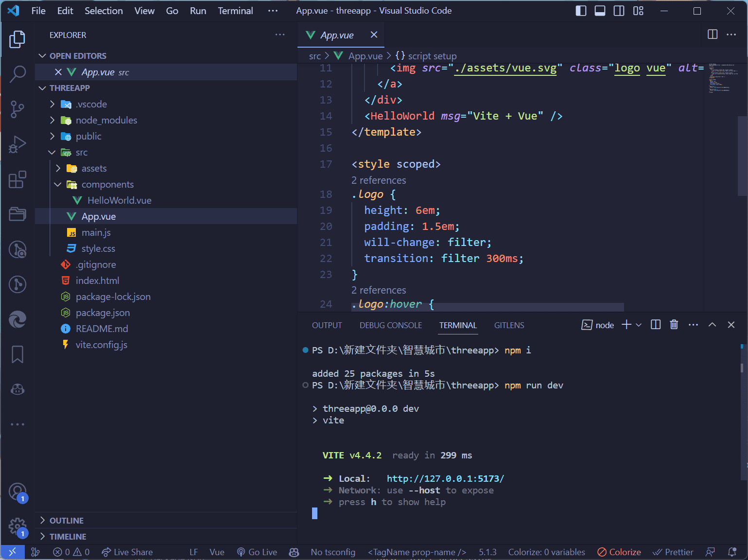
Task: Open the Copilot chat icon
Action: click(17, 389)
